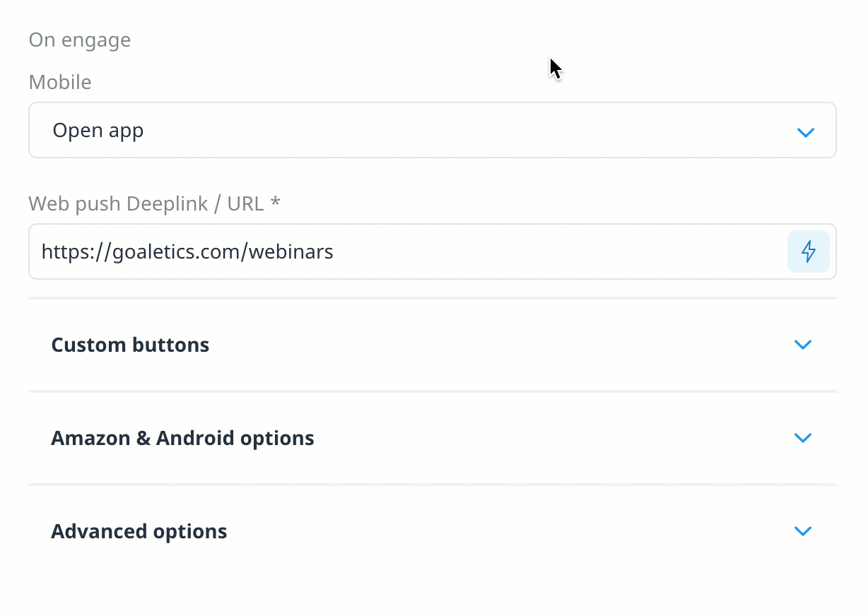This screenshot has height=616, width=868.
Task: Expand the Advanced options section
Action: (x=433, y=531)
